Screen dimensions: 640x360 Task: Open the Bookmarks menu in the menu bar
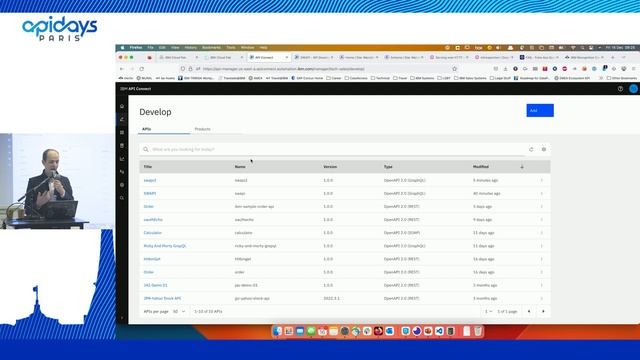(x=211, y=48)
